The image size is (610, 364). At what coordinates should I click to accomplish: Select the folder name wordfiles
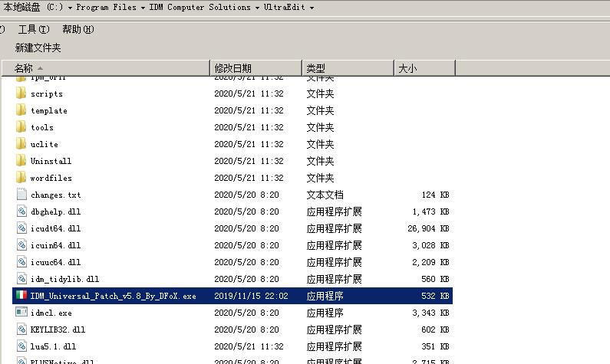pyautogui.click(x=51, y=178)
